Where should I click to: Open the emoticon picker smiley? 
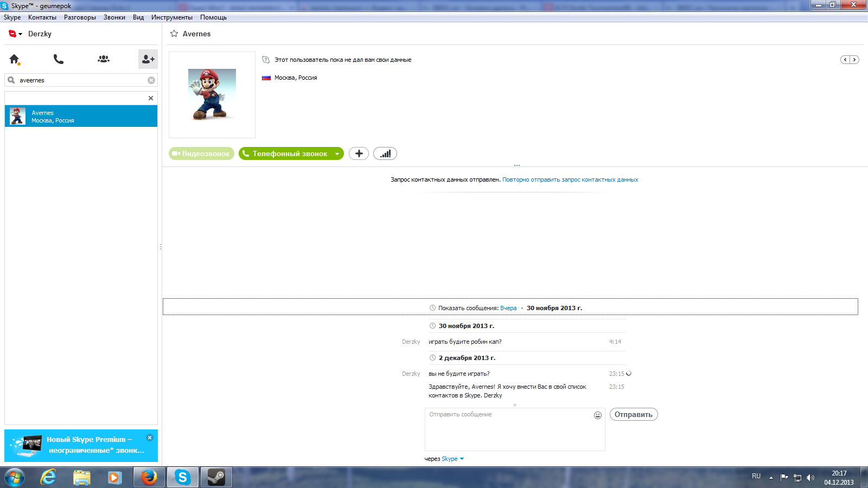[x=598, y=415]
